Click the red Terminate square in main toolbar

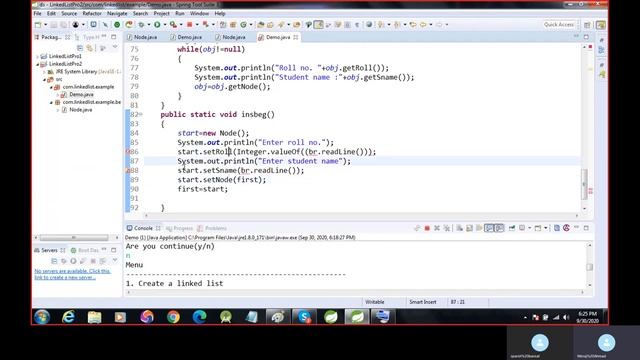189,25
